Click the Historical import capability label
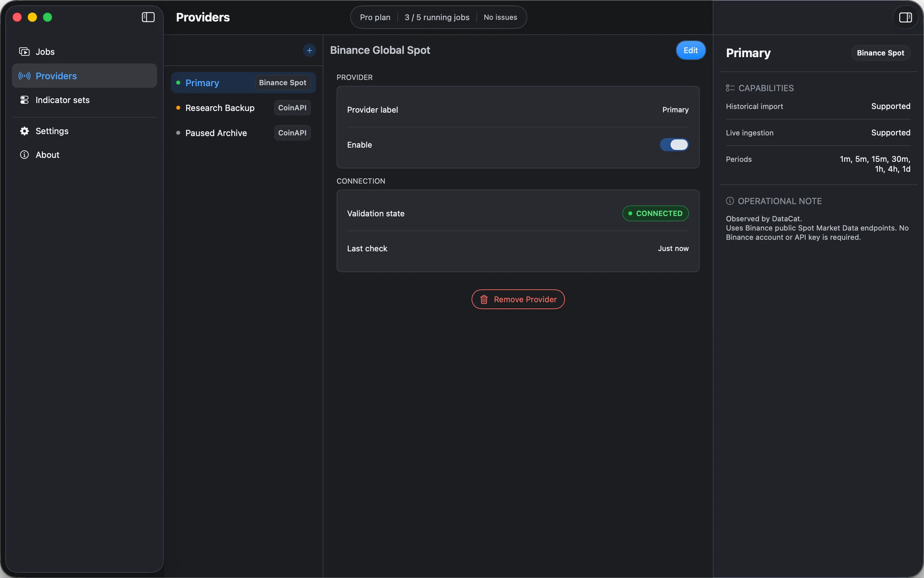Image resolution: width=924 pixels, height=578 pixels. pyautogui.click(x=754, y=106)
